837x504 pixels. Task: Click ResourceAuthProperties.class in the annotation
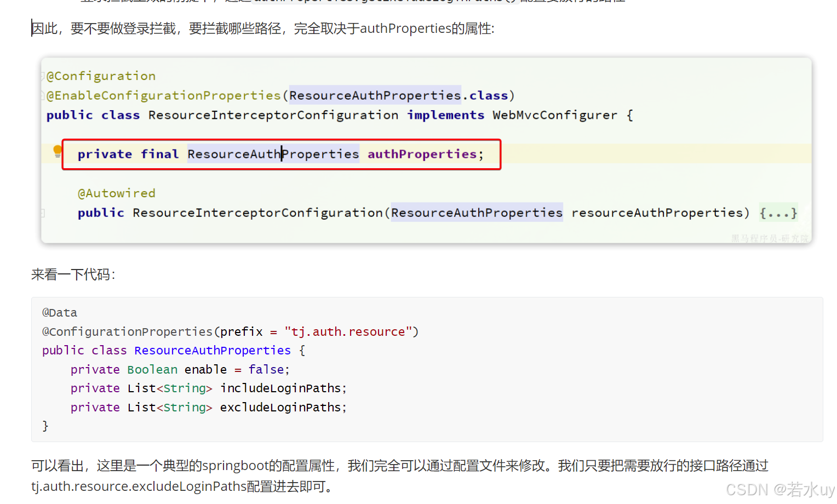[x=399, y=96]
